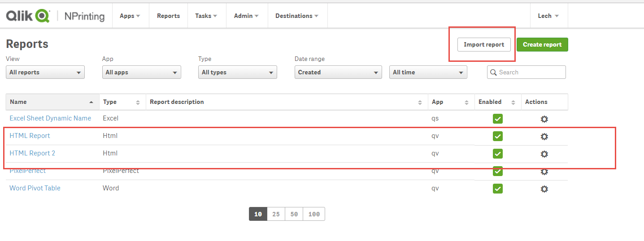Click the Qlik NPrinting logo

pos(55,16)
